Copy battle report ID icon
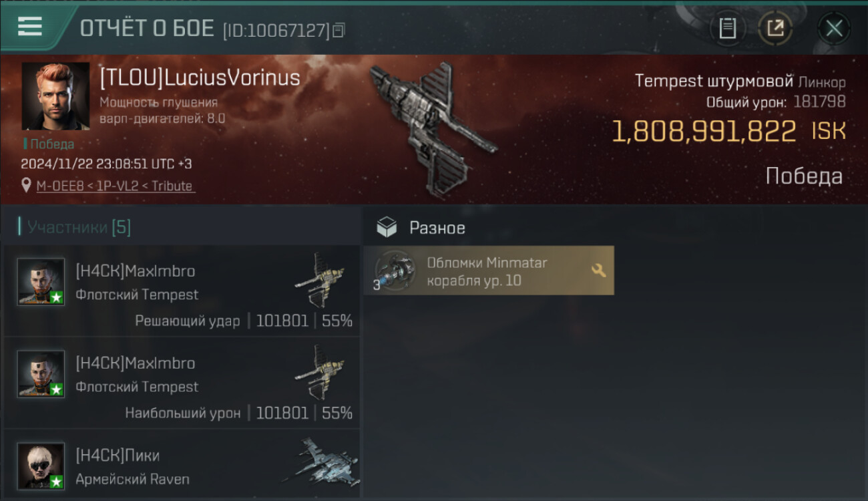 pos(339,30)
